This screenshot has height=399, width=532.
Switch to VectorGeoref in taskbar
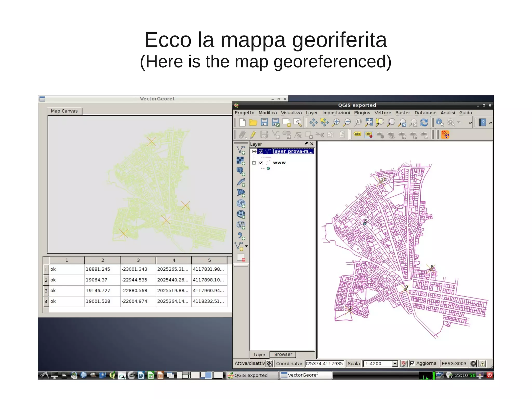[x=306, y=375]
